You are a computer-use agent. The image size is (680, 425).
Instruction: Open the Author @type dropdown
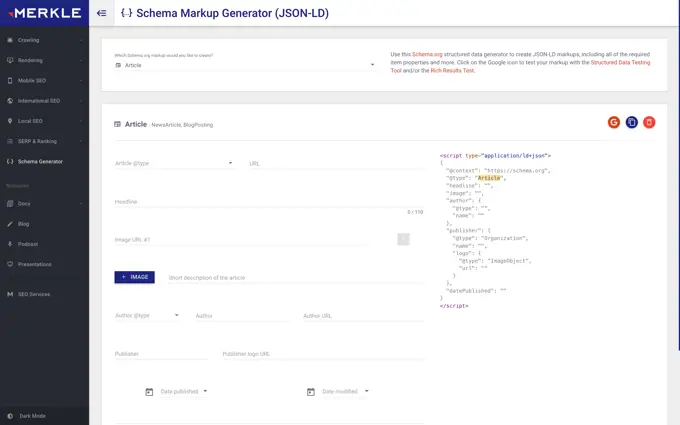[x=147, y=315]
